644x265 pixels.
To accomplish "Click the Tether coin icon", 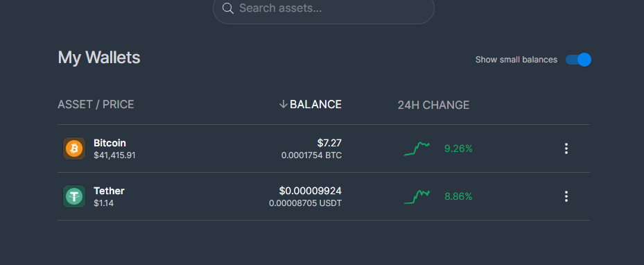I will (74, 196).
